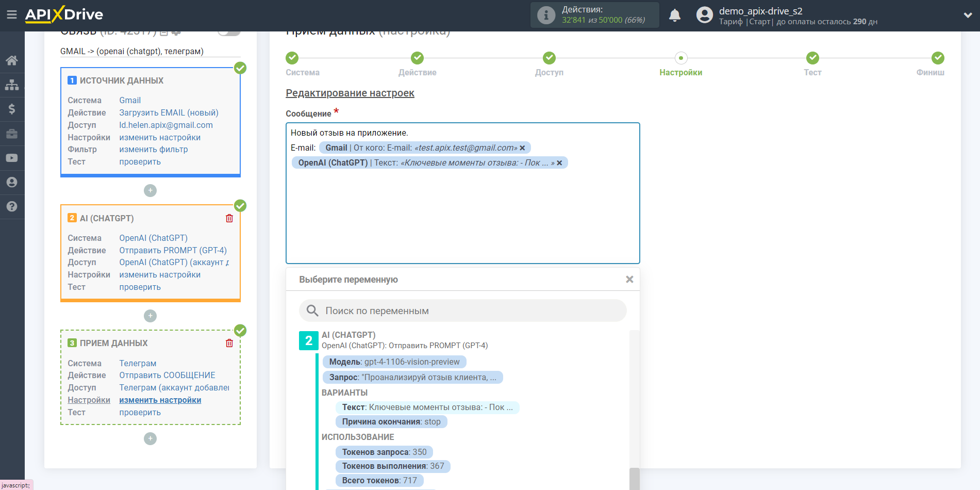Go to the Настройки step

pyautogui.click(x=681, y=58)
